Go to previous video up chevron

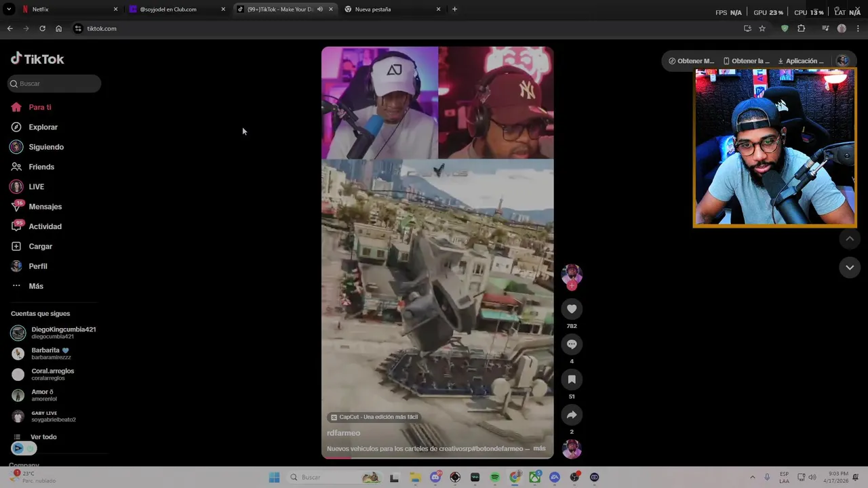pyautogui.click(x=850, y=239)
